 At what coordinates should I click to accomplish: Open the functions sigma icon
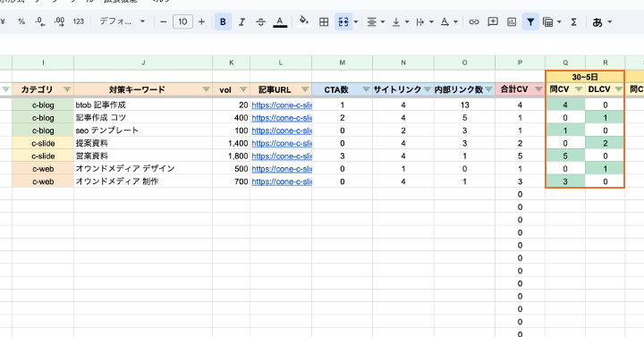pyautogui.click(x=573, y=21)
